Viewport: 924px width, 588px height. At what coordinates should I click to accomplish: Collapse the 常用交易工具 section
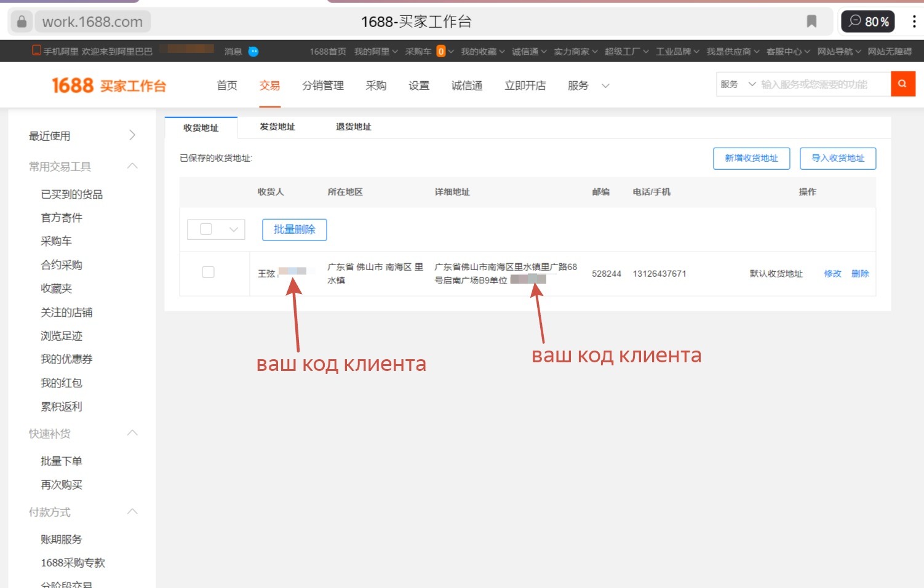point(132,166)
